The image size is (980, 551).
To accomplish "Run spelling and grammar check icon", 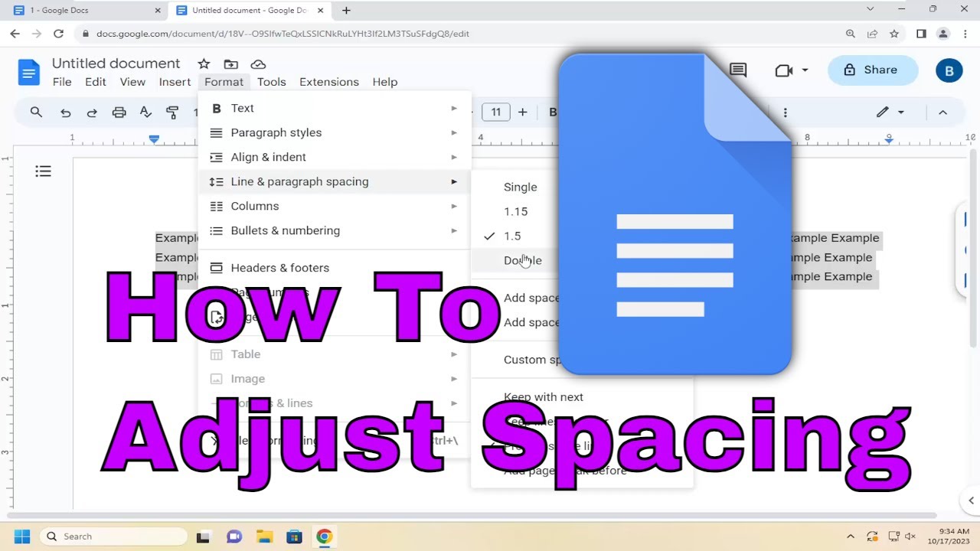I will click(x=145, y=112).
